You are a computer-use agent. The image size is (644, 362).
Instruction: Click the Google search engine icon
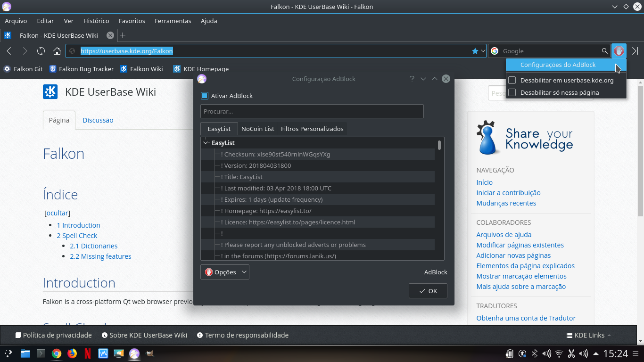(495, 51)
